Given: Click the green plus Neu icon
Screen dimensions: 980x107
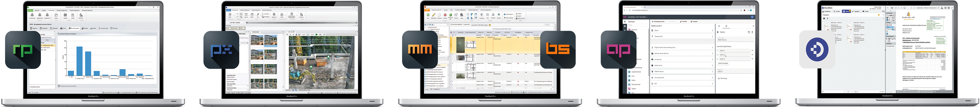Looking at the screenshot, I should click(x=428, y=15).
